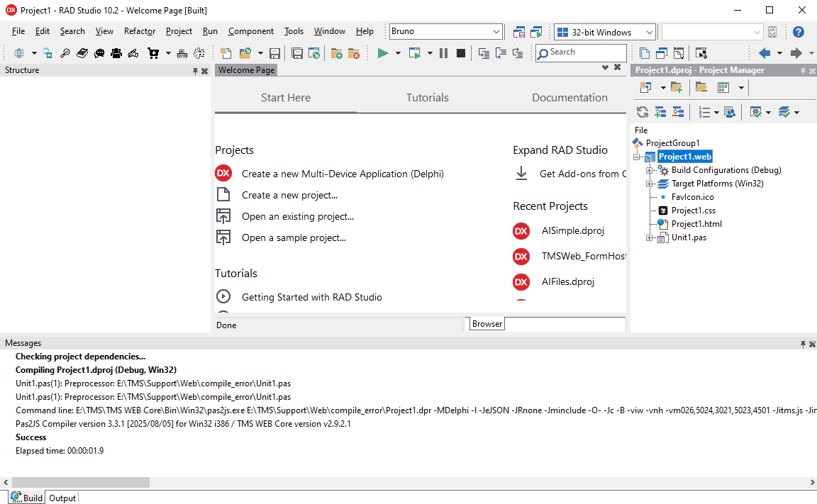Click the Stop square button in the toolbar
This screenshot has height=504, width=817.
(461, 53)
